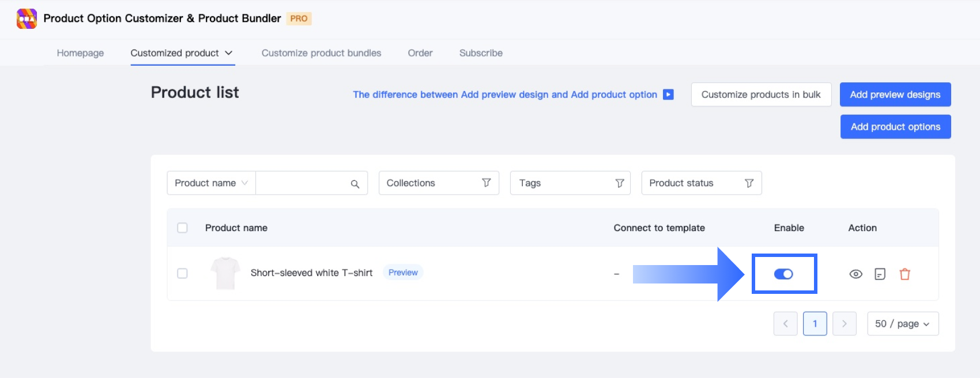
Task: Click the Collections filter funnel icon
Action: click(x=486, y=183)
